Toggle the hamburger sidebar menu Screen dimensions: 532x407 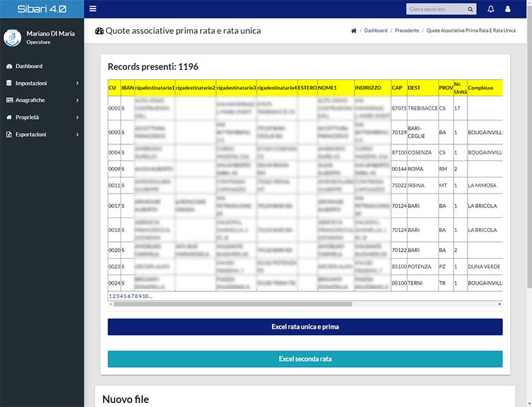(92, 9)
